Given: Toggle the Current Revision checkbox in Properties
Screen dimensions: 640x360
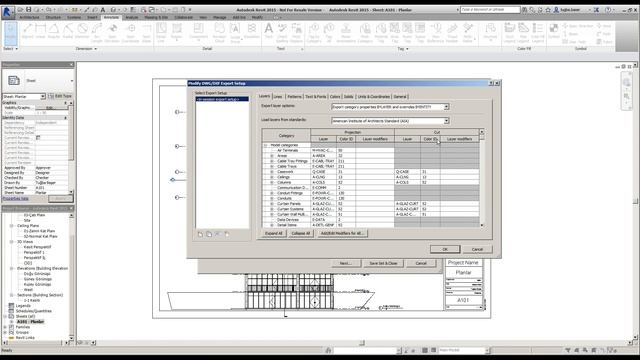Looking at the screenshot, I should coord(38,138).
